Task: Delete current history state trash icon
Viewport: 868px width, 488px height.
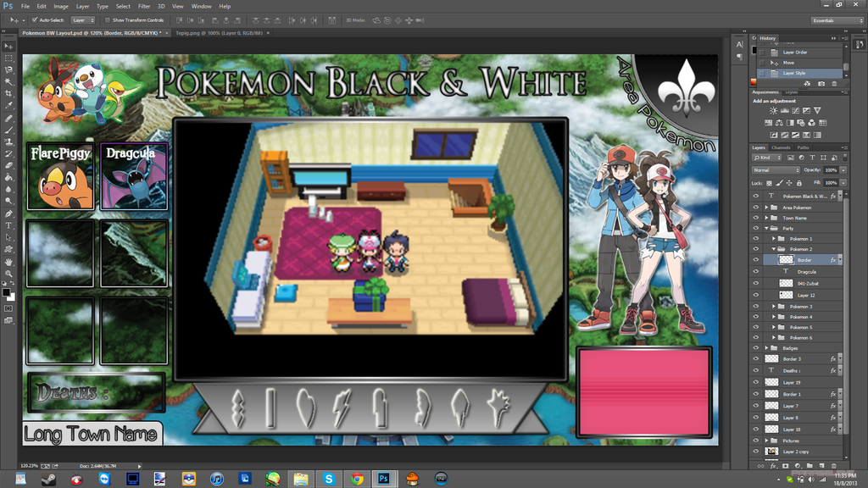Action: pyautogui.click(x=834, y=84)
